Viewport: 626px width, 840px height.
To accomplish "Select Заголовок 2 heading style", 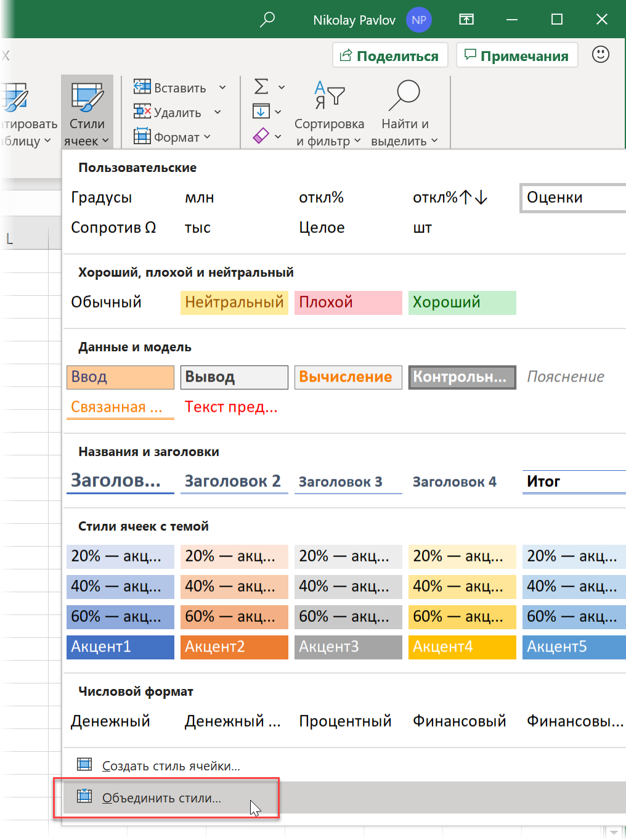I will click(234, 481).
